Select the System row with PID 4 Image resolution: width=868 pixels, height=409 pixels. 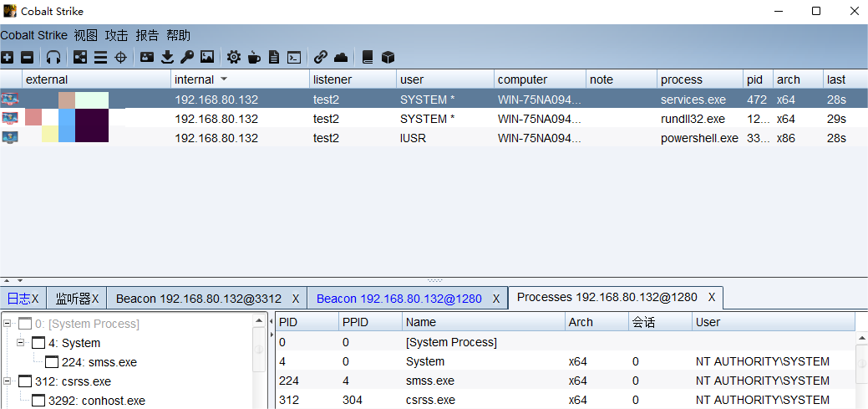566,361
